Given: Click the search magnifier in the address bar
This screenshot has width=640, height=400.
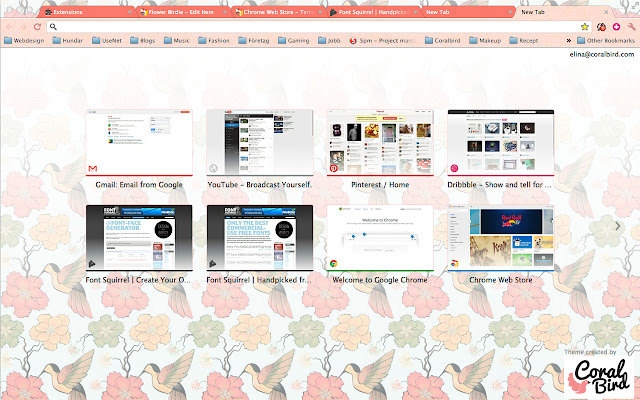Looking at the screenshot, I should coord(53,27).
